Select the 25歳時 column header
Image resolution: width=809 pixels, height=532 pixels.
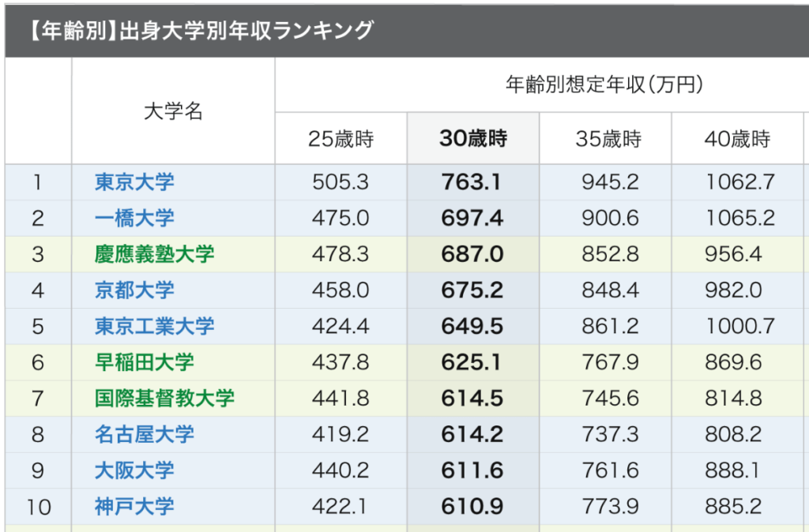coord(341,139)
